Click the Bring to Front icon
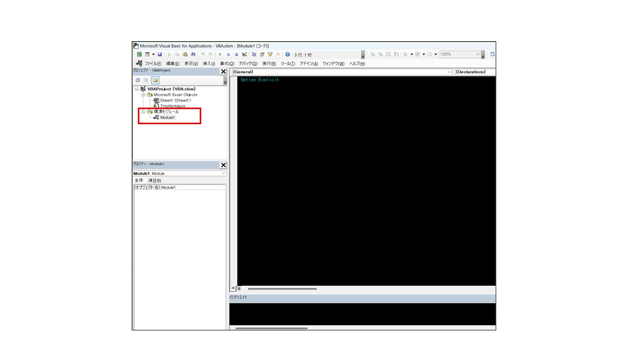 [x=372, y=54]
